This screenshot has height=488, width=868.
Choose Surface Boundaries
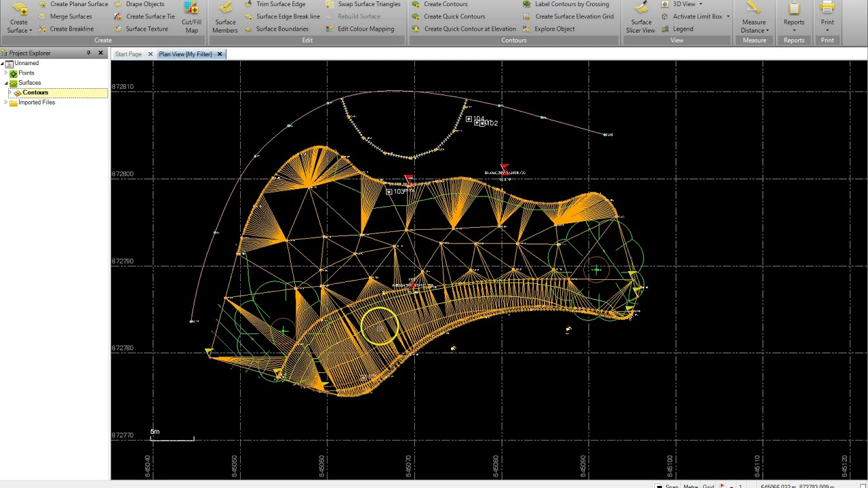click(276, 29)
